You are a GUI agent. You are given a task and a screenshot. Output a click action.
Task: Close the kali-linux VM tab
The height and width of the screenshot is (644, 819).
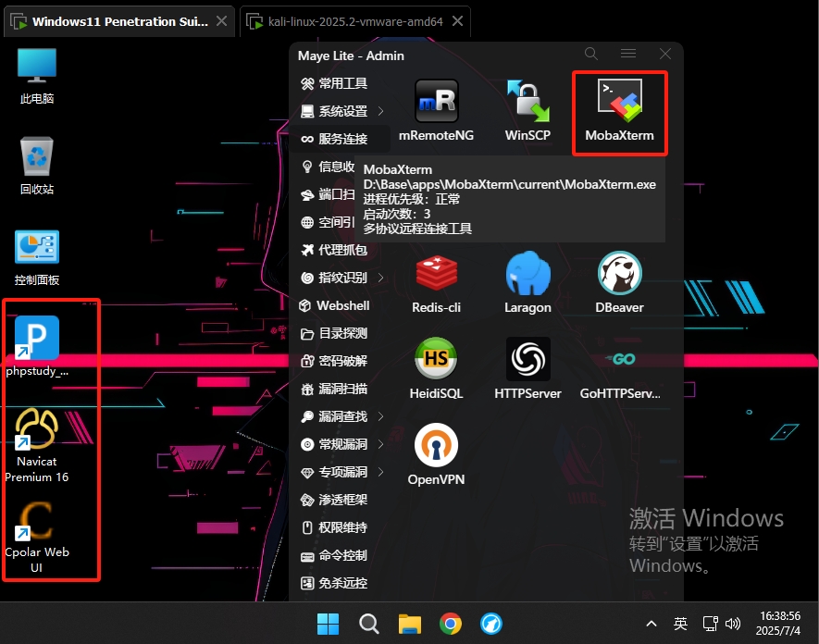click(x=457, y=21)
